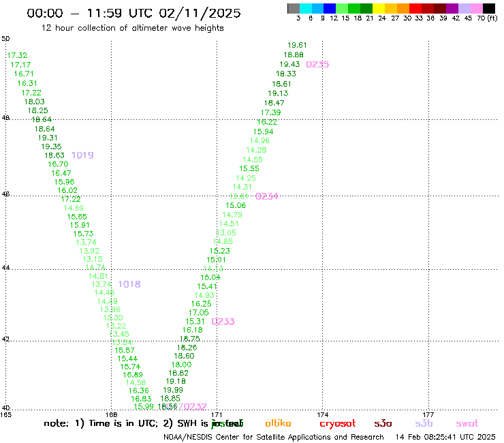This screenshot has height=443, width=504.
Task: Click the lavender swatch in the color bar
Action: click(464, 8)
